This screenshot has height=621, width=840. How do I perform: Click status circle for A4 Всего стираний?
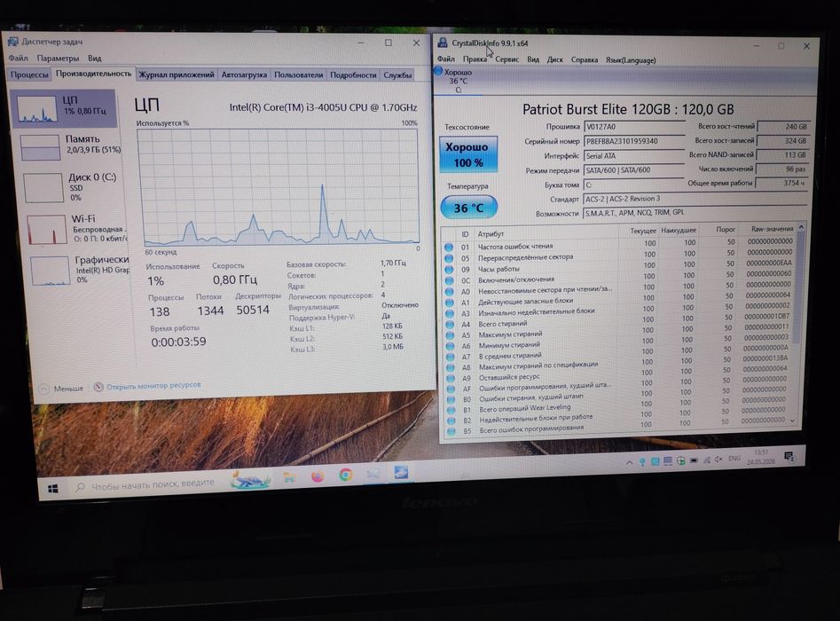(x=450, y=325)
